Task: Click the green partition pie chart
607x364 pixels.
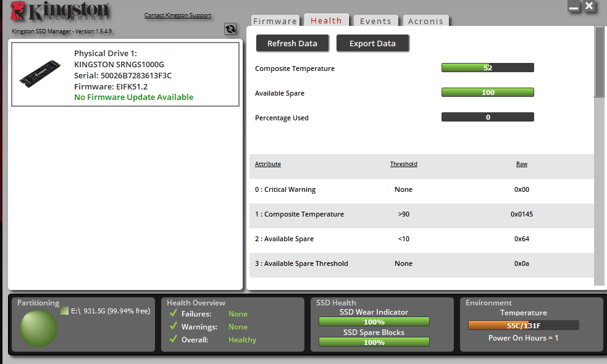Action: click(39, 328)
